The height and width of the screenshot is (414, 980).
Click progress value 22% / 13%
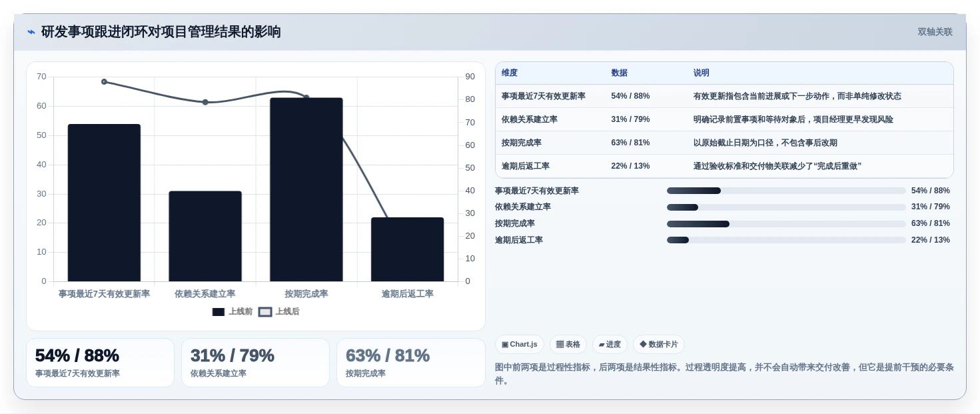coord(931,240)
